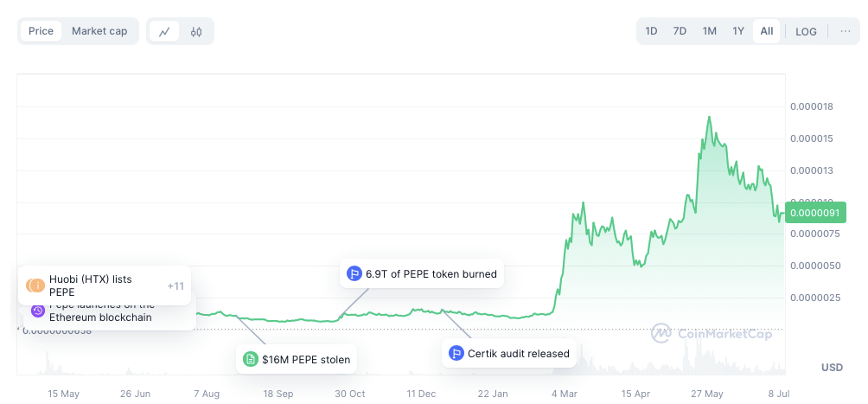Click the CoinMarketCap watermark logo
The height and width of the screenshot is (404, 868).
662,333
